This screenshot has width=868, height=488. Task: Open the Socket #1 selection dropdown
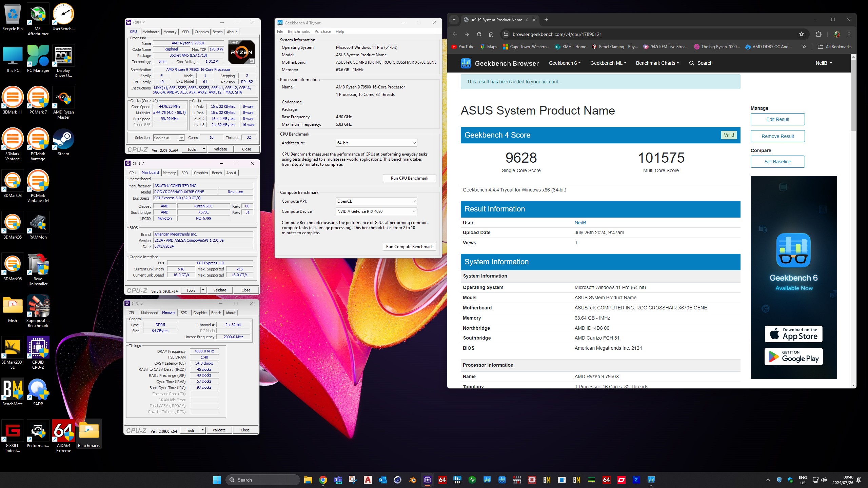pyautogui.click(x=169, y=138)
